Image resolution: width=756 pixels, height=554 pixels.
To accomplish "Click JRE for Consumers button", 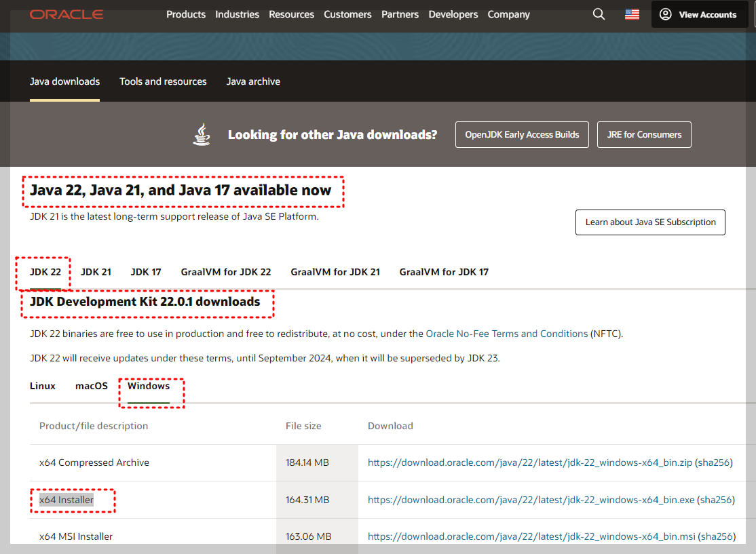I will click(x=643, y=134).
